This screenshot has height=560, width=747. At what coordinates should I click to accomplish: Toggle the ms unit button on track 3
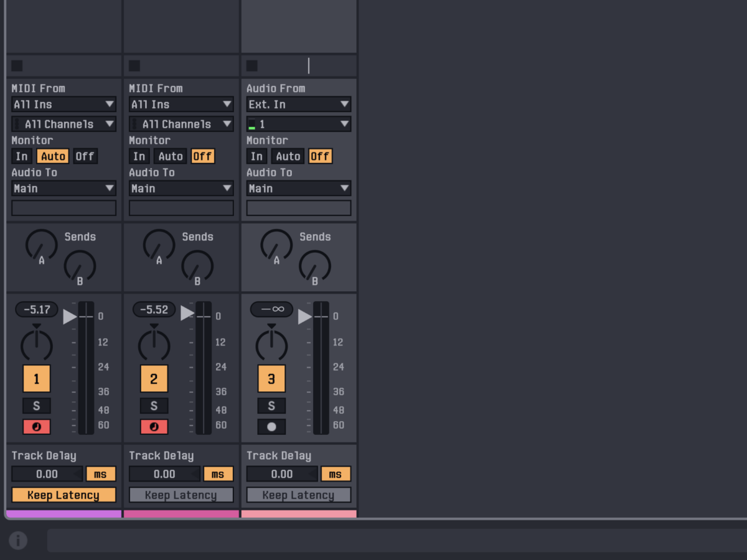pos(336,474)
